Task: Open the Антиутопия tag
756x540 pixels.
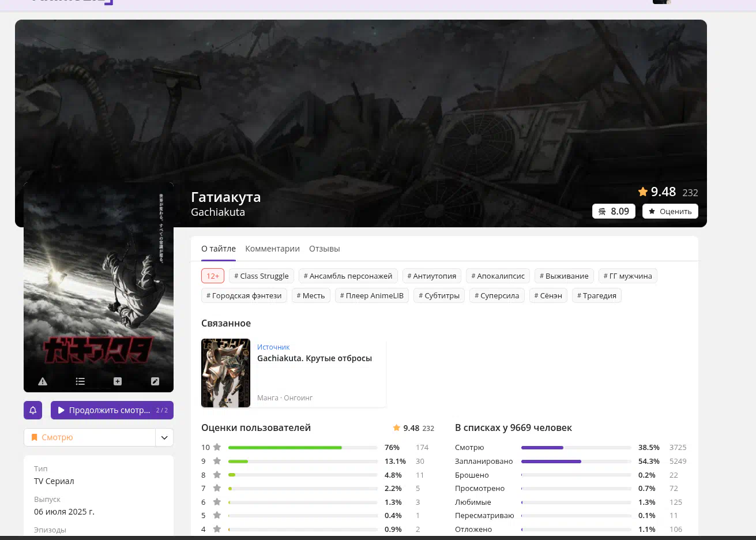Action: pos(431,276)
